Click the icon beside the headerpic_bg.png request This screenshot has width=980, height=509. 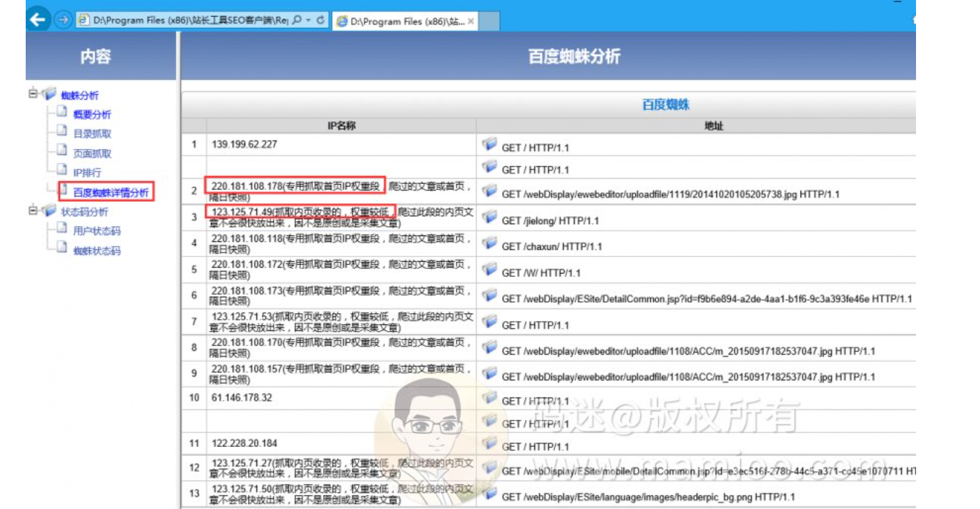point(489,493)
